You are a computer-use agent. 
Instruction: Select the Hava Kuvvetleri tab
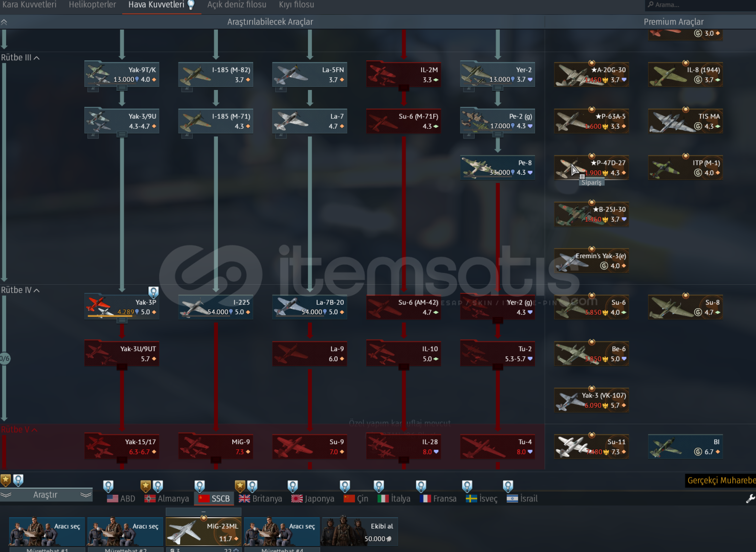tap(161, 5)
